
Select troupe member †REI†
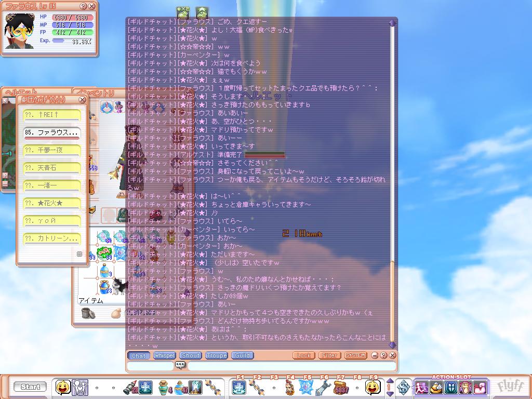tap(52, 115)
